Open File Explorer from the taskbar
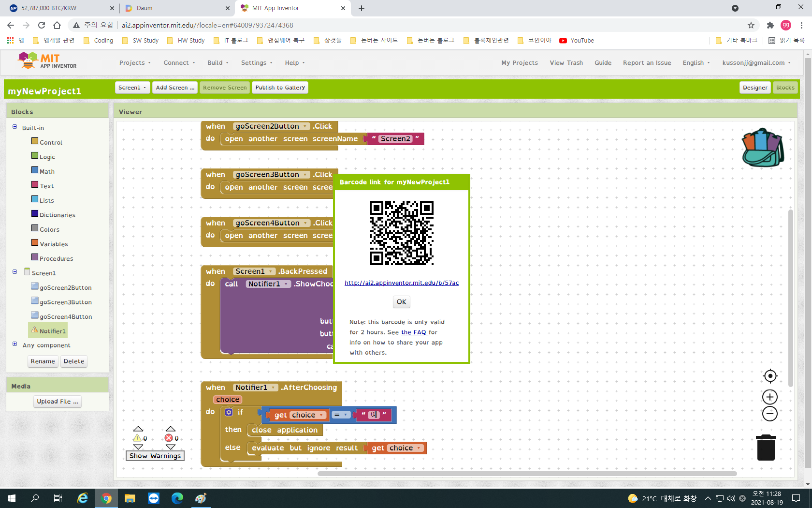This screenshot has height=508, width=812. 130,498
